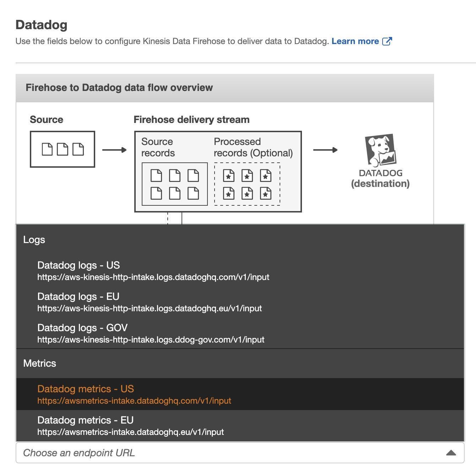Click the Metrics section header in the dropdown

pos(39,363)
